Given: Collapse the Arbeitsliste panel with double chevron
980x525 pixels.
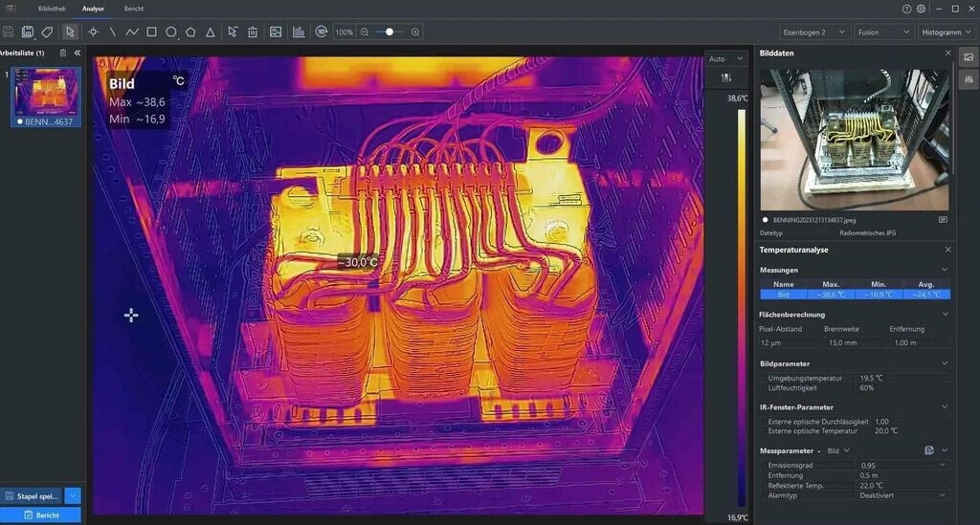Looking at the screenshot, I should click(78, 53).
